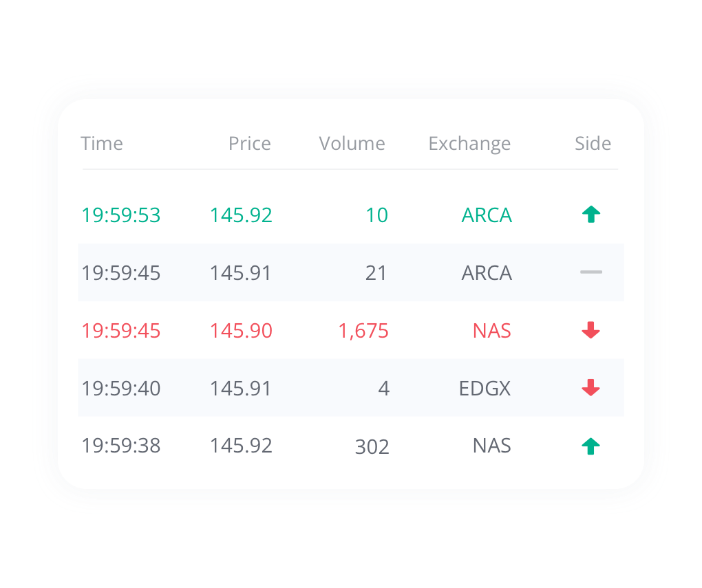The image size is (702, 588).
Task: Select the 19:59:53 timestamp
Action: pyautogui.click(x=121, y=215)
